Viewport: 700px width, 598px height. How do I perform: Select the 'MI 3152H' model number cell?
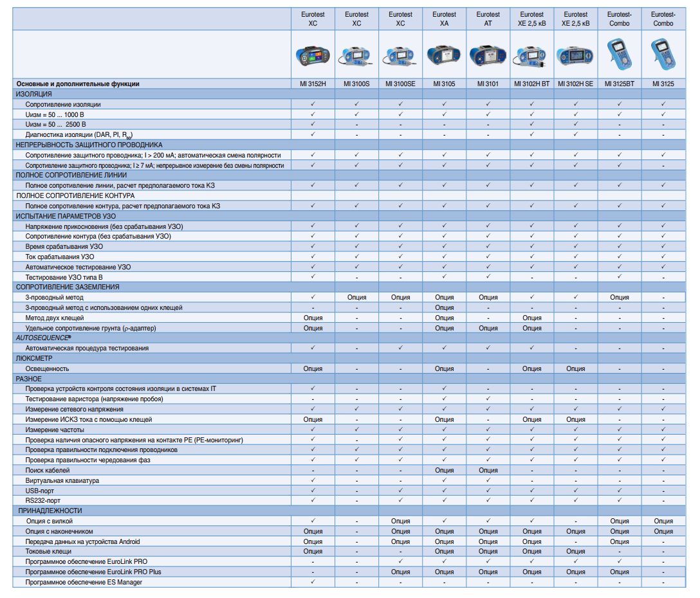click(313, 84)
